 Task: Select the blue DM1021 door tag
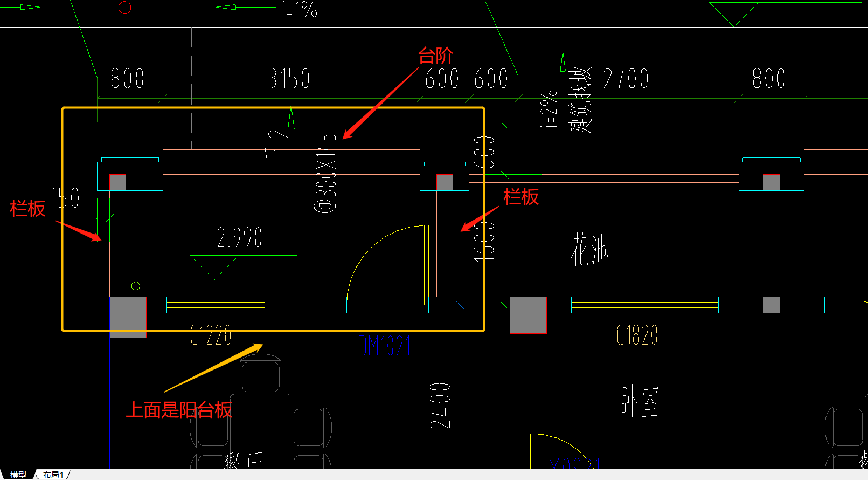pos(385,346)
